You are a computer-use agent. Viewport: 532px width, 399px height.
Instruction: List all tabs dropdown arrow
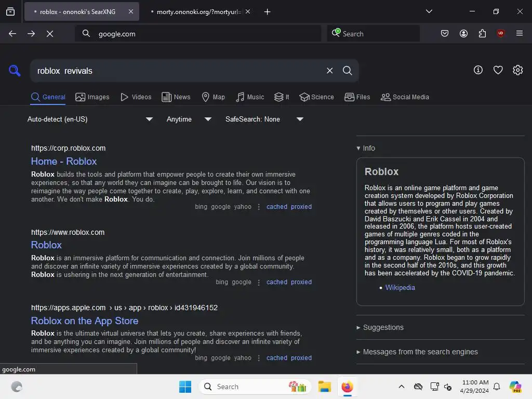click(429, 11)
